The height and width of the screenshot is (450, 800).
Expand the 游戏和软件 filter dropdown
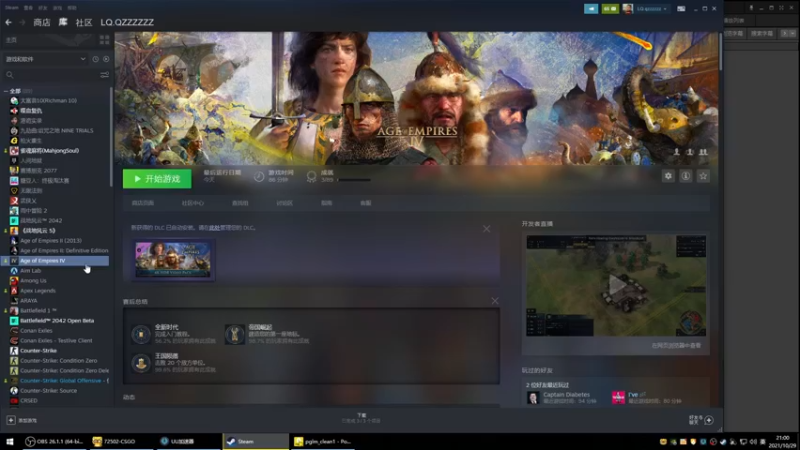click(x=45, y=59)
